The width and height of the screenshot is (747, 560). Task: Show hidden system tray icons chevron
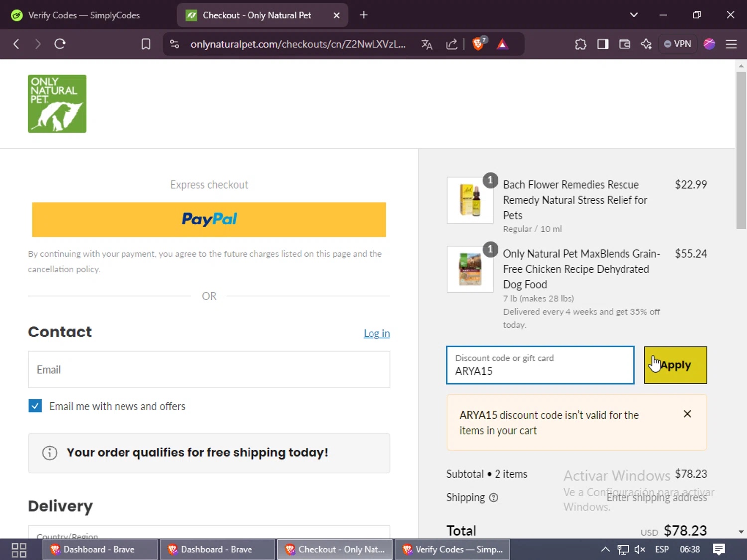tap(605, 550)
